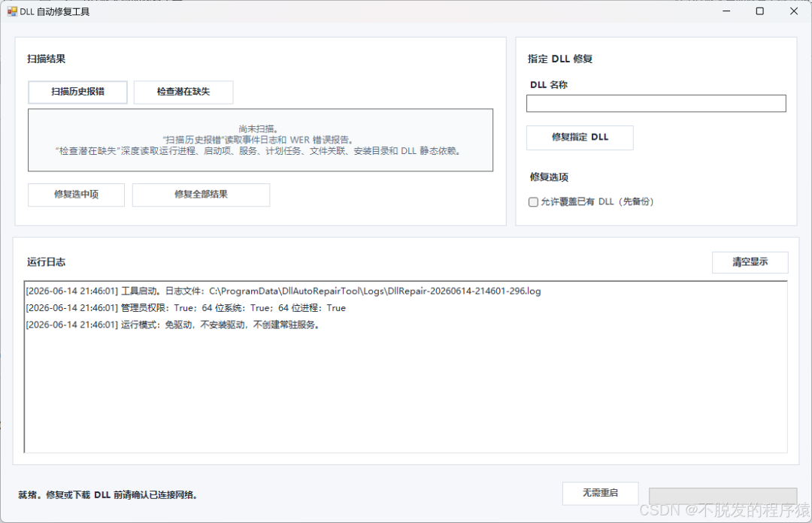
Task: Minimize the DLL repair tool window
Action: (x=726, y=11)
